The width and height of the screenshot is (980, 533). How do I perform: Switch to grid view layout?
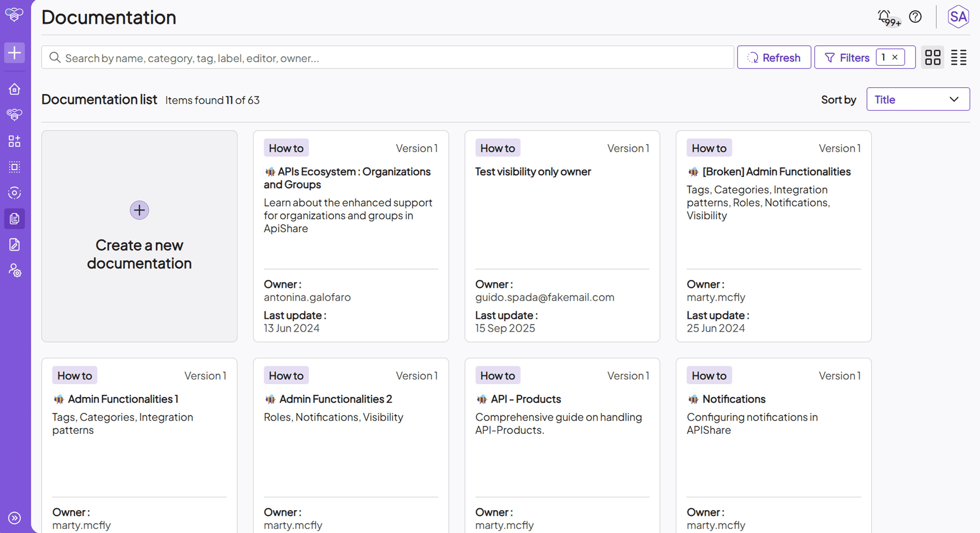coord(932,57)
